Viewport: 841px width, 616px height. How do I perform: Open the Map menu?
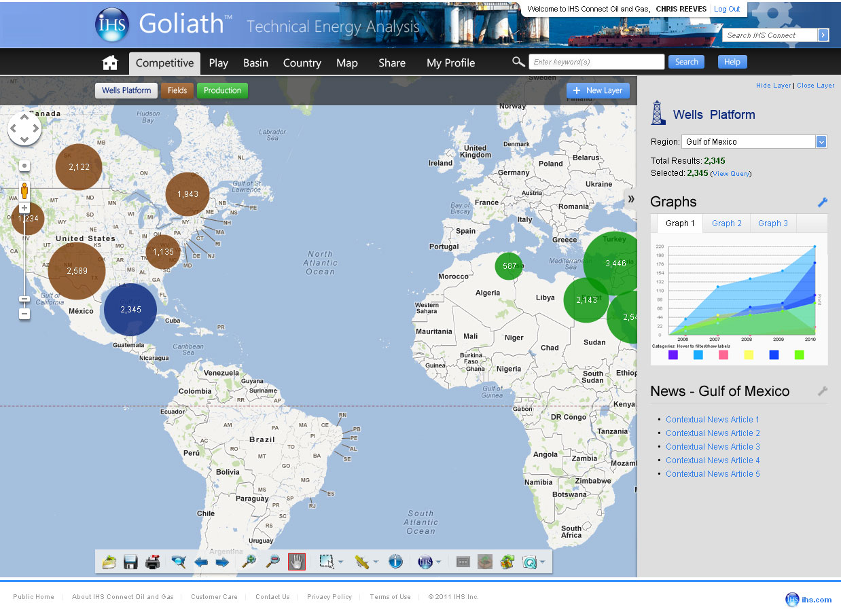[x=347, y=63]
